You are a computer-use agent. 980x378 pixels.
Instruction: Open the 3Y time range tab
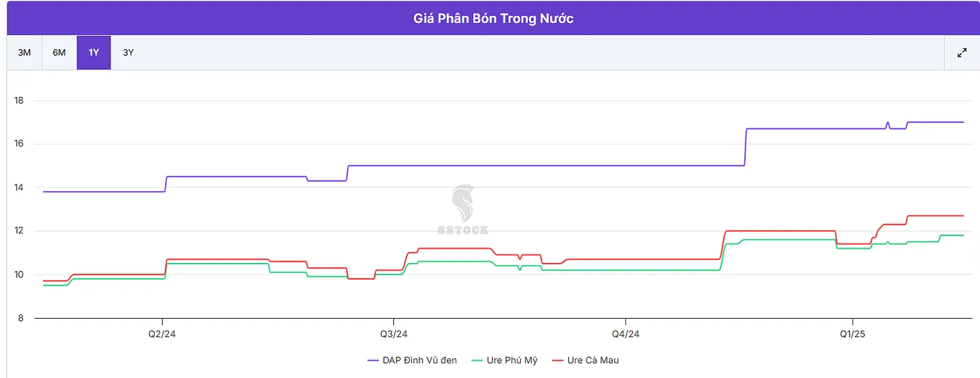[x=128, y=52]
